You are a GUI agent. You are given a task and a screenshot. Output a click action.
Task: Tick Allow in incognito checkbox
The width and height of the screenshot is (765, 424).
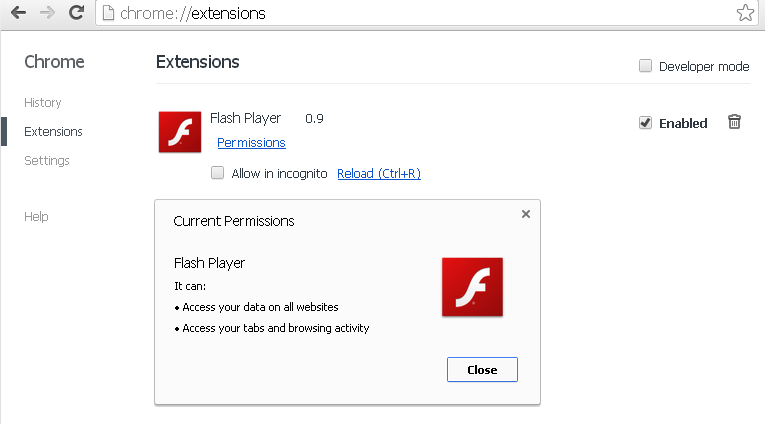218,173
